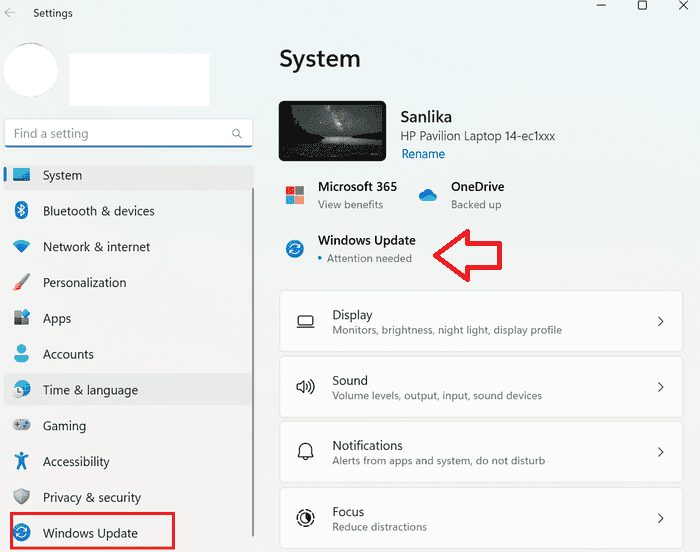Close the Settings window
The image size is (700, 552).
pos(683,5)
